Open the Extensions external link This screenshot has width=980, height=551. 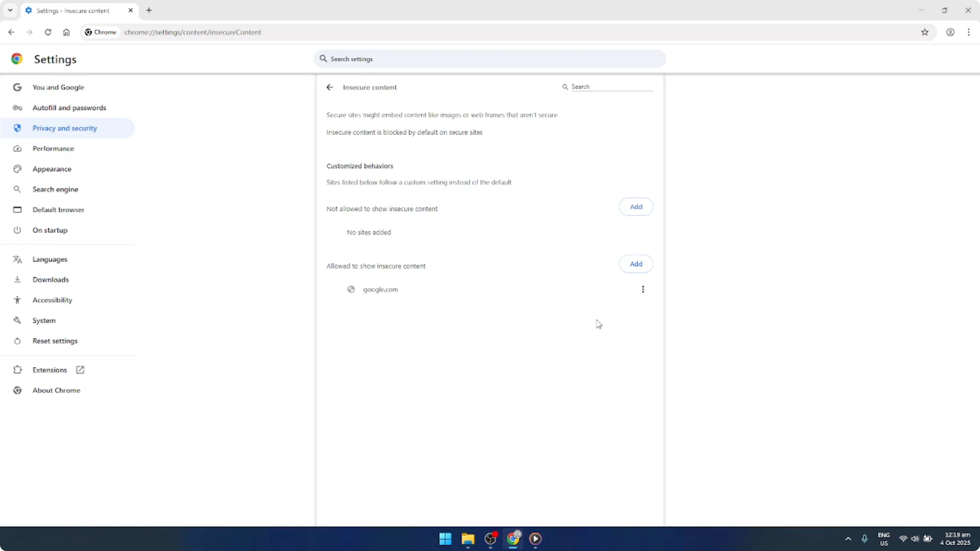(80, 370)
